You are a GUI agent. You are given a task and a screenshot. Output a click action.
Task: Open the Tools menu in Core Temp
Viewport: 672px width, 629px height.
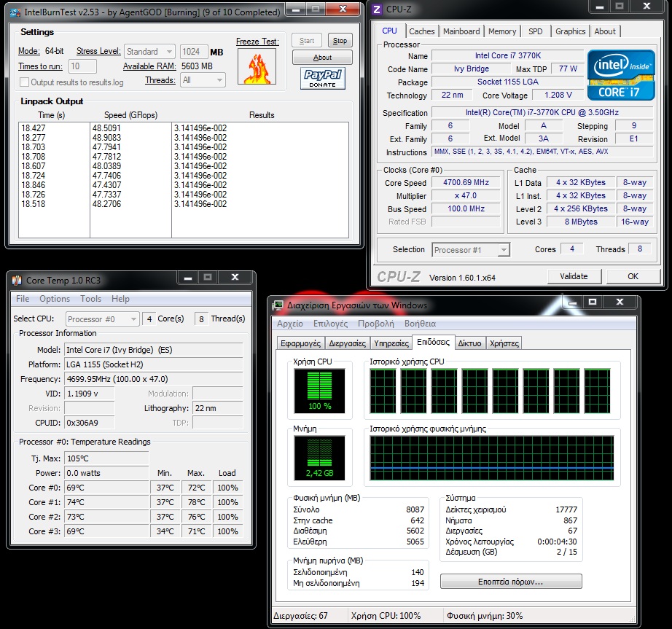pos(91,299)
